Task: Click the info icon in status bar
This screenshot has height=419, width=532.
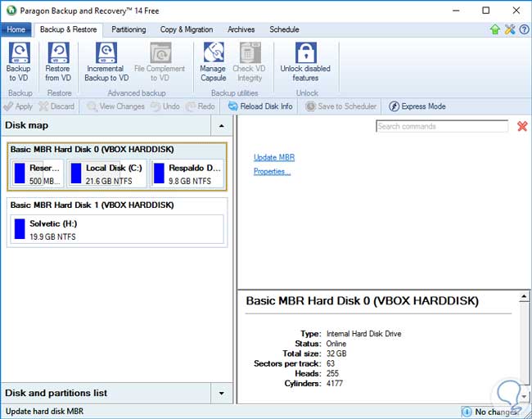Action: 467,412
